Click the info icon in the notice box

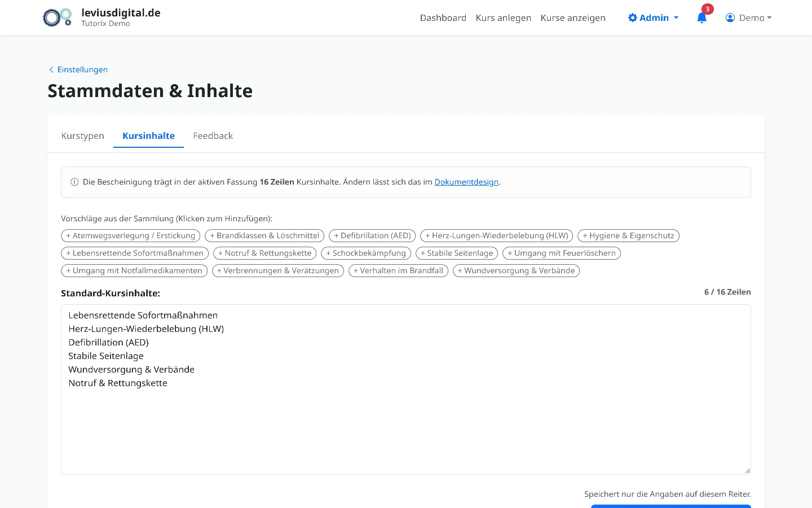(x=74, y=182)
